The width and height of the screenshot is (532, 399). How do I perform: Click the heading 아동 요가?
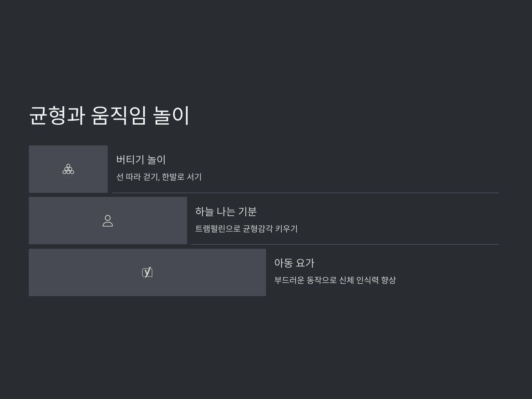[294, 263]
